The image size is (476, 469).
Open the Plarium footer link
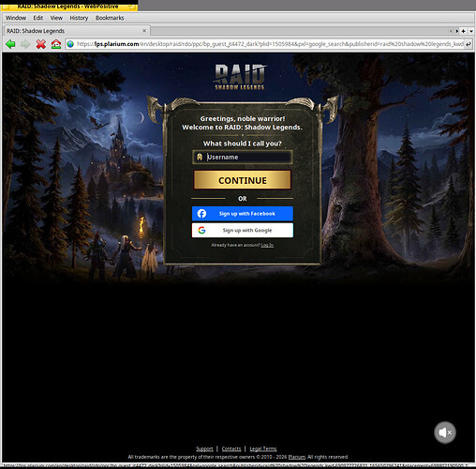click(297, 457)
